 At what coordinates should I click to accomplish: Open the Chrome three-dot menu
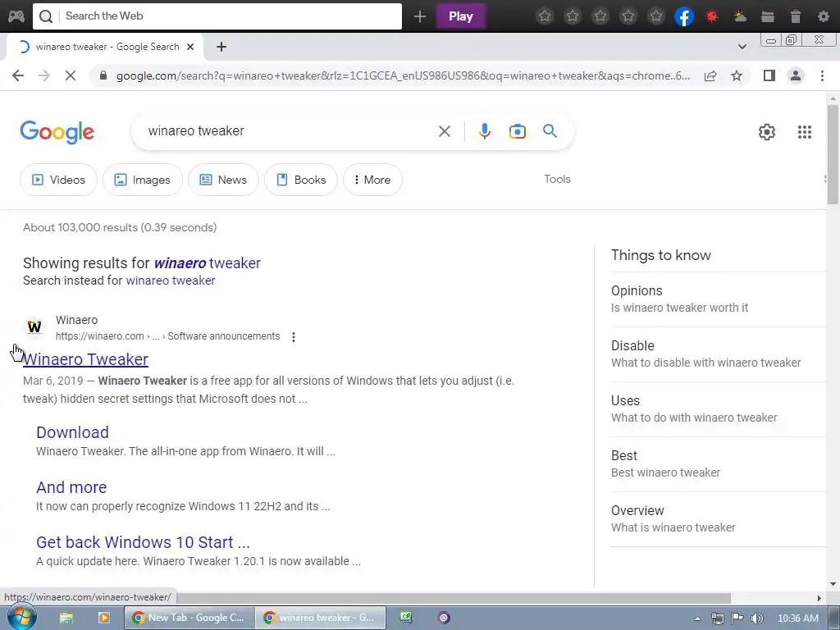822,75
